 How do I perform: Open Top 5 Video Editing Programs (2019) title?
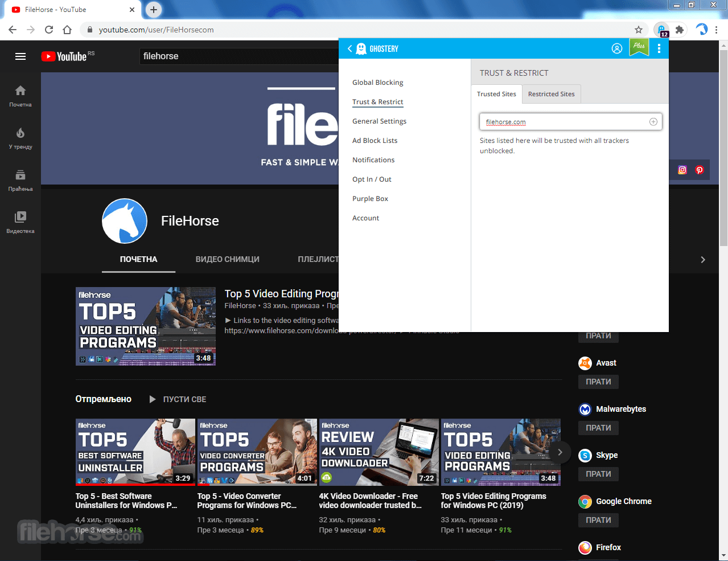(493, 501)
